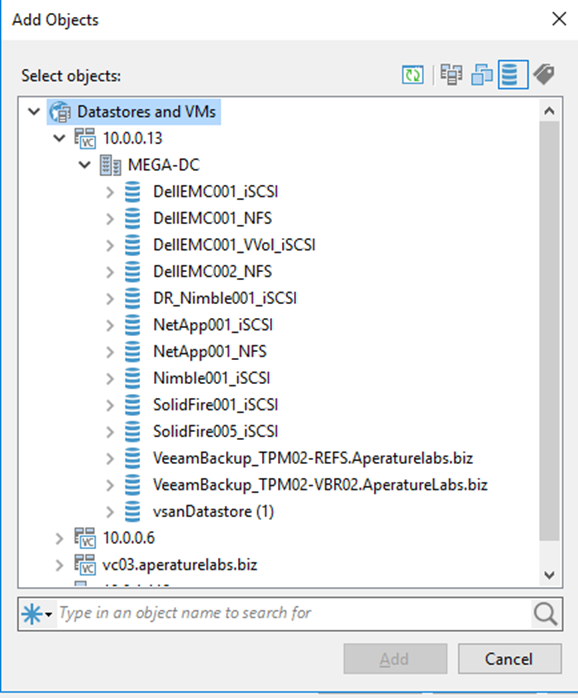
Task: Expand VeeamBackup_TPM02-VBR02.ApertureLabs.biz datastore
Action: (110, 485)
